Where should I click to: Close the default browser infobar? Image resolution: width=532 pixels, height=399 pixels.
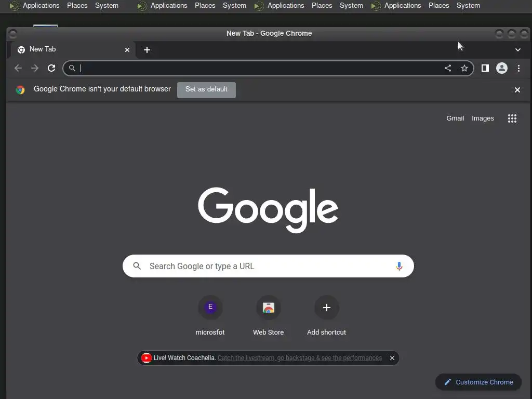[517, 90]
